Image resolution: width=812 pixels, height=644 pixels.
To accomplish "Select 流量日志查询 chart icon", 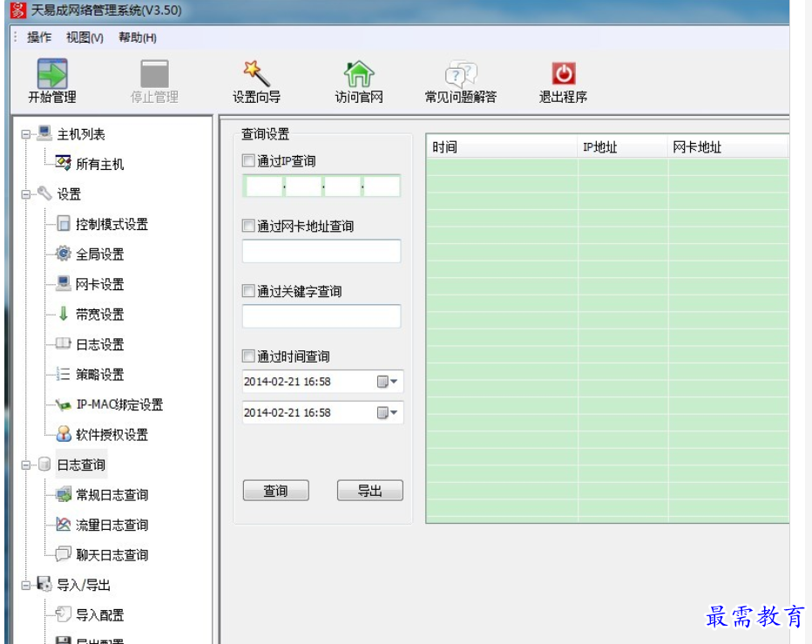I will tap(64, 525).
